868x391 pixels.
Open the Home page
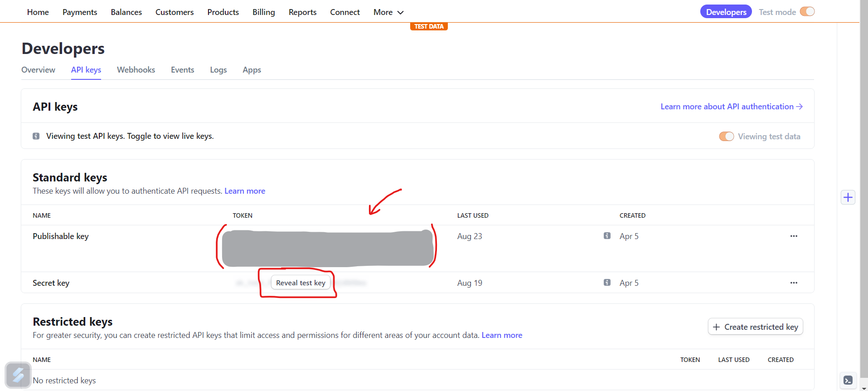pyautogui.click(x=38, y=12)
